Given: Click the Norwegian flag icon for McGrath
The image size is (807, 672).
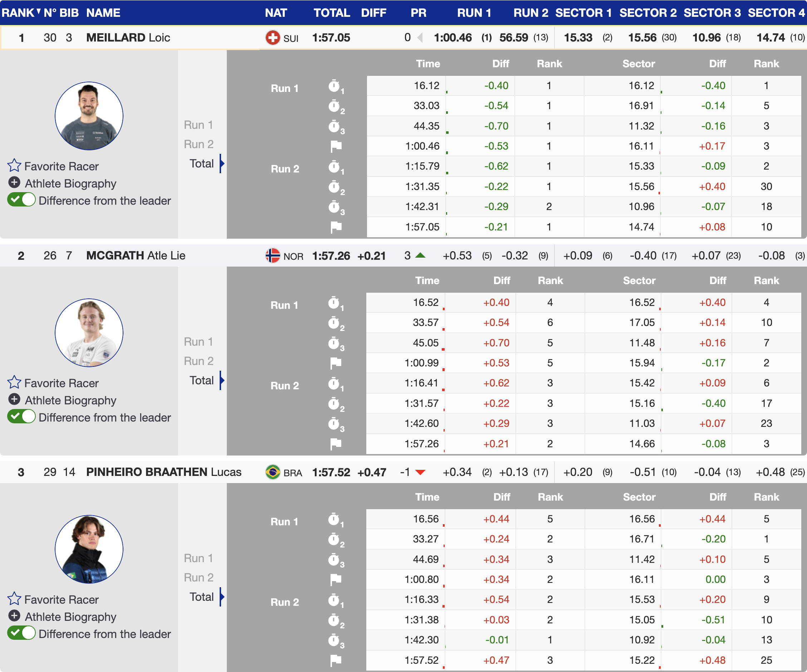Looking at the screenshot, I should click(273, 255).
